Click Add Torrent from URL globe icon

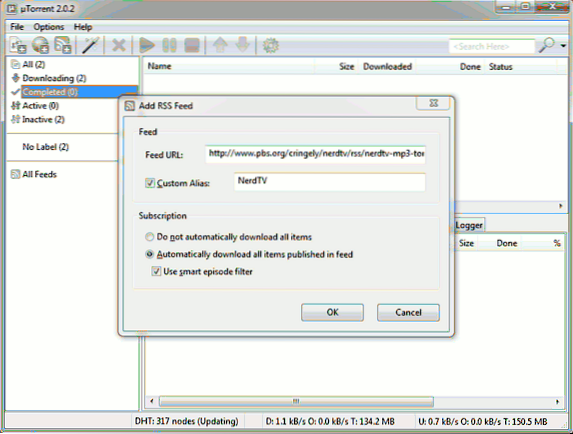point(40,45)
